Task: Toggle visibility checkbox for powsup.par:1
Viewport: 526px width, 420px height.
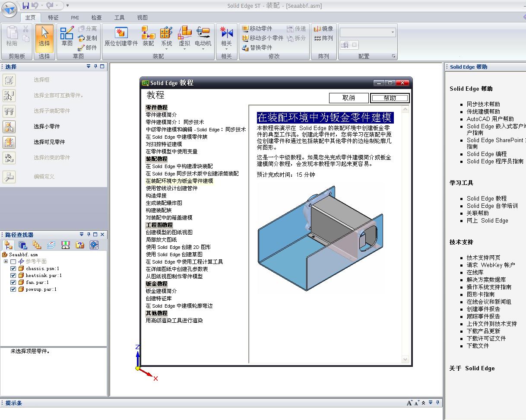Action: tap(13, 289)
